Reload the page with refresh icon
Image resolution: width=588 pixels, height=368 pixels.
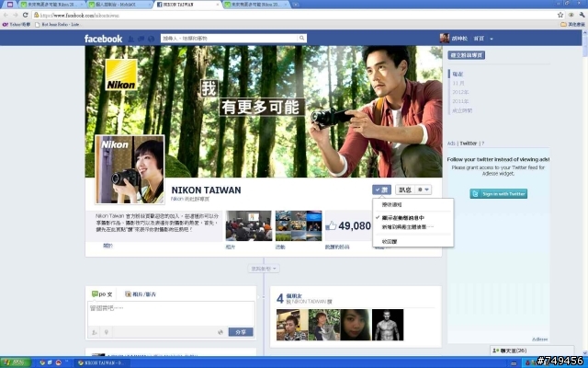coord(26,15)
